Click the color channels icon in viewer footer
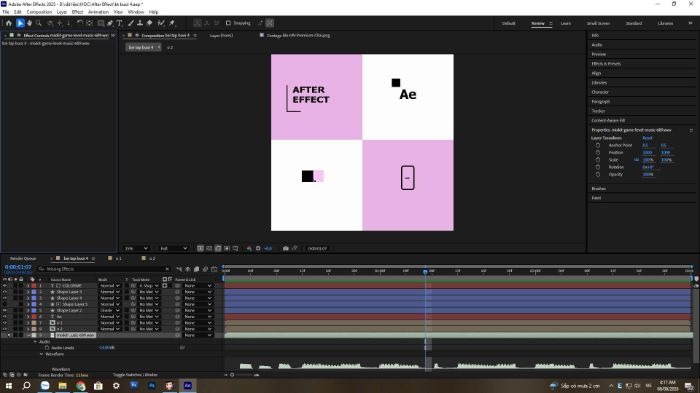 pos(249,248)
